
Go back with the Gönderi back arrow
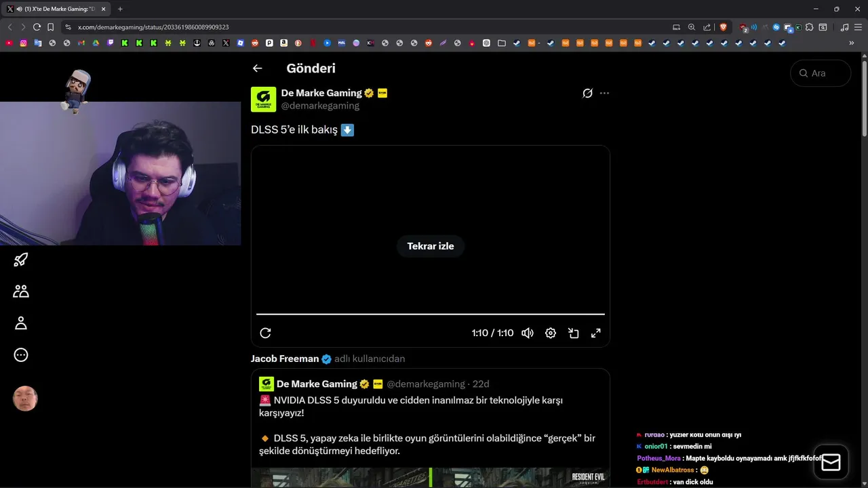[x=257, y=68]
